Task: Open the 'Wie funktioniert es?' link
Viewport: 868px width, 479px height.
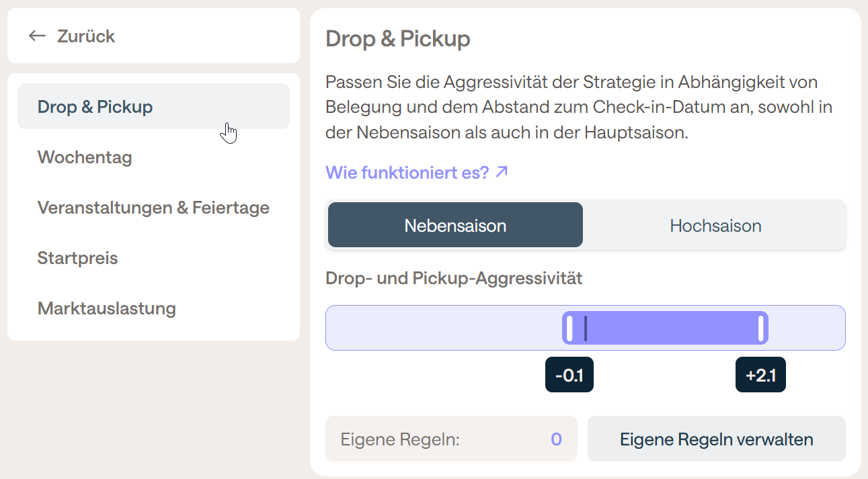Action: pyautogui.click(x=407, y=173)
